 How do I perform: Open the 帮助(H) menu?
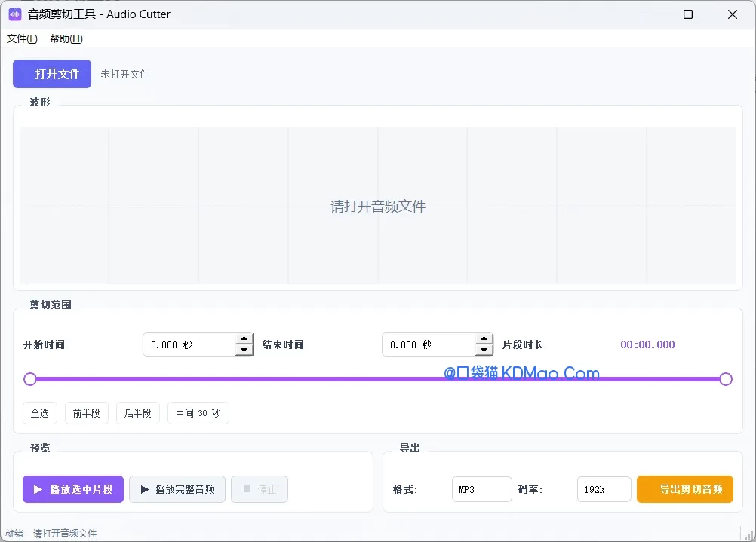click(x=66, y=38)
